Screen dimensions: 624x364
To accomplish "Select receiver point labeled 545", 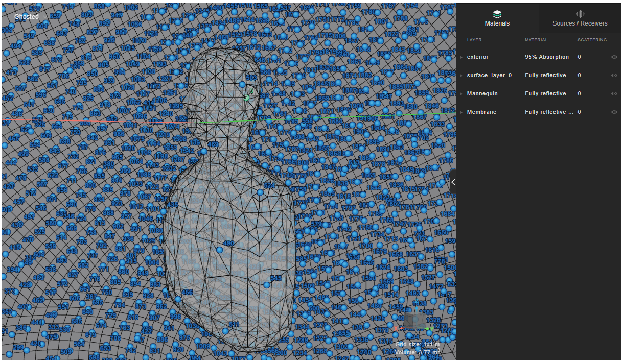I will point(266,285).
